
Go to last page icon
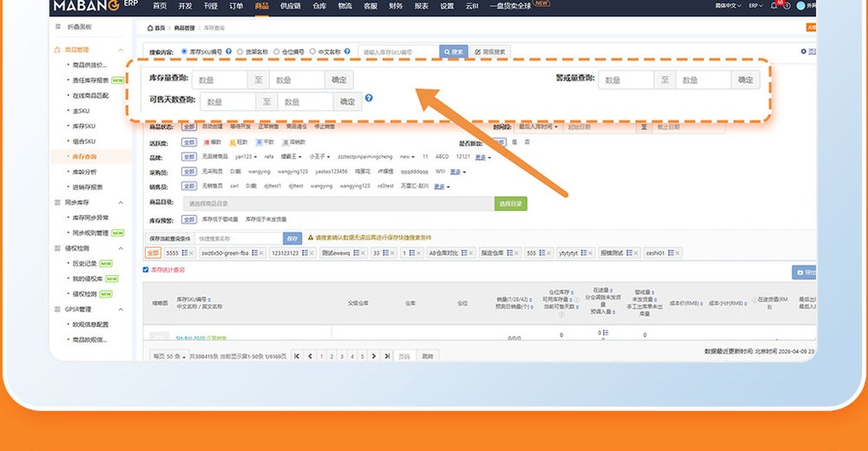[x=387, y=356]
